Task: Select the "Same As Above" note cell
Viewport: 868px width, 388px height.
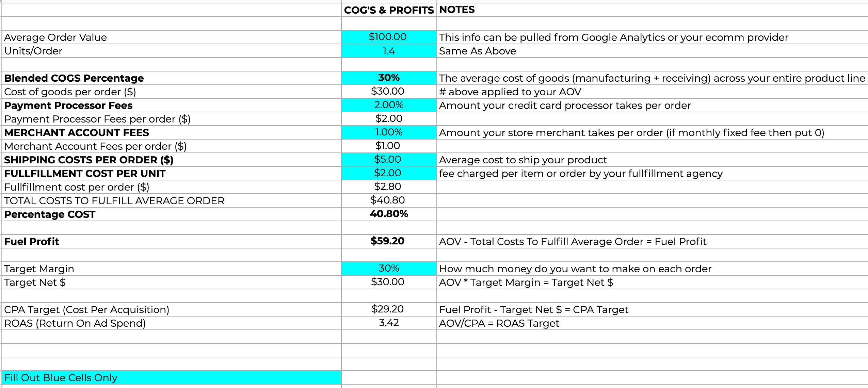Action: 477,51
